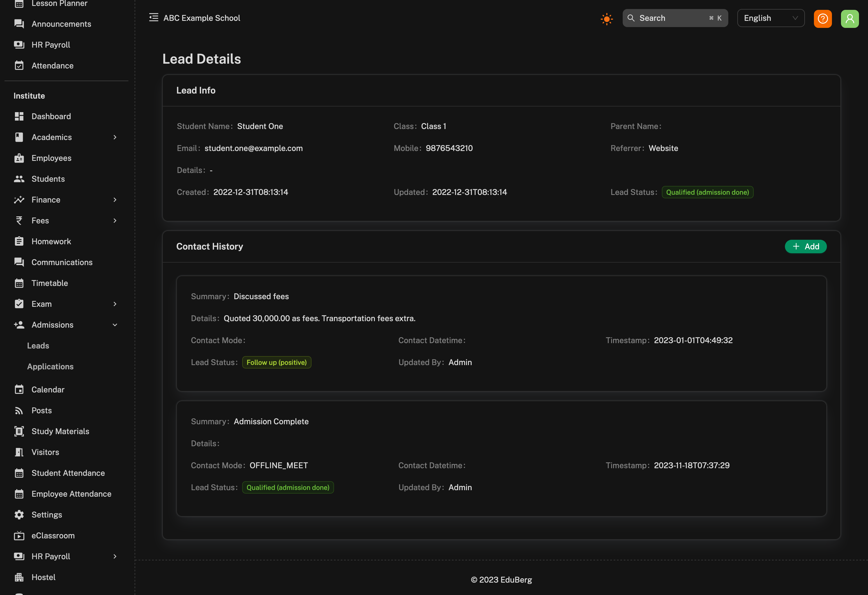Click the Hostel building icon

19,578
